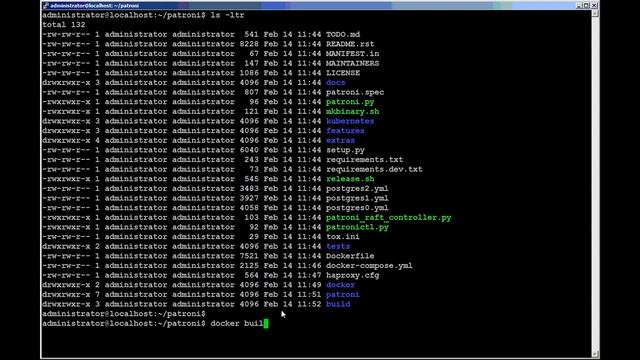Click the MAINTAINERS file name
640x360 pixels.
[x=352, y=64]
